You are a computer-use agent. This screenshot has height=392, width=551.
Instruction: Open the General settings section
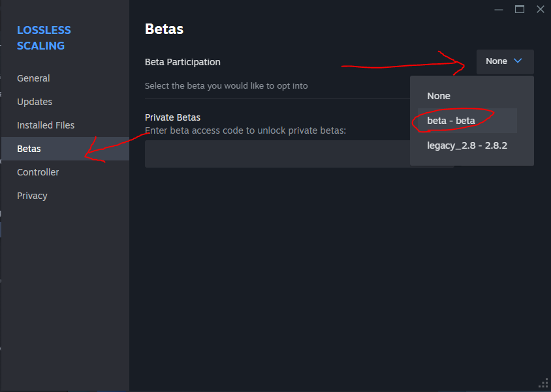click(x=33, y=78)
